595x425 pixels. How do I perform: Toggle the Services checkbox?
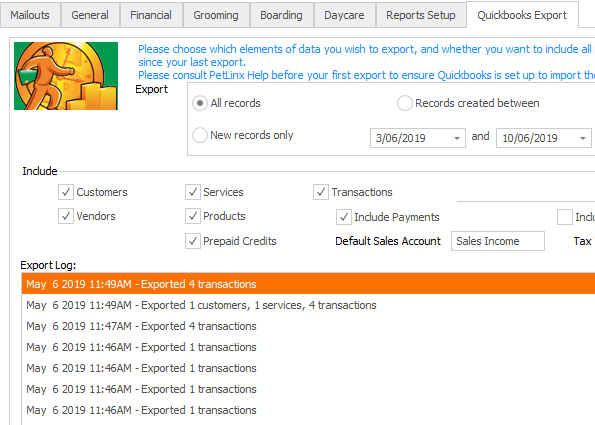(192, 192)
